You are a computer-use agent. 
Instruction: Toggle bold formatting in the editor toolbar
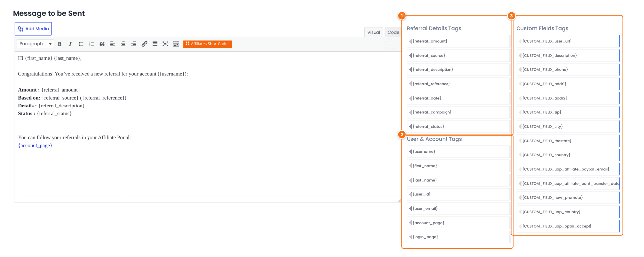tap(60, 44)
